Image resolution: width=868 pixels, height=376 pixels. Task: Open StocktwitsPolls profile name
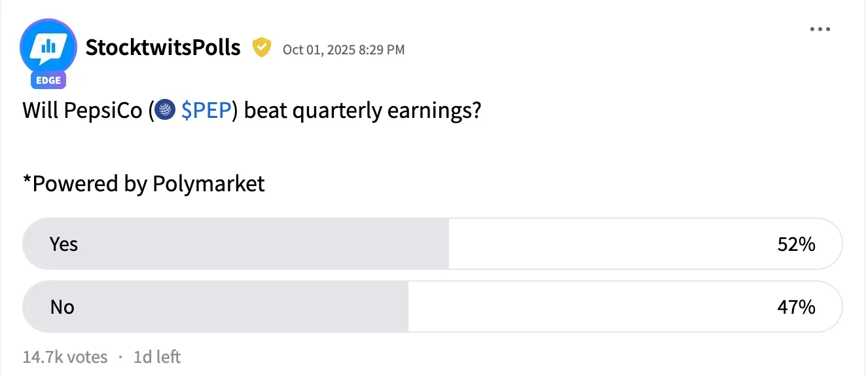163,48
